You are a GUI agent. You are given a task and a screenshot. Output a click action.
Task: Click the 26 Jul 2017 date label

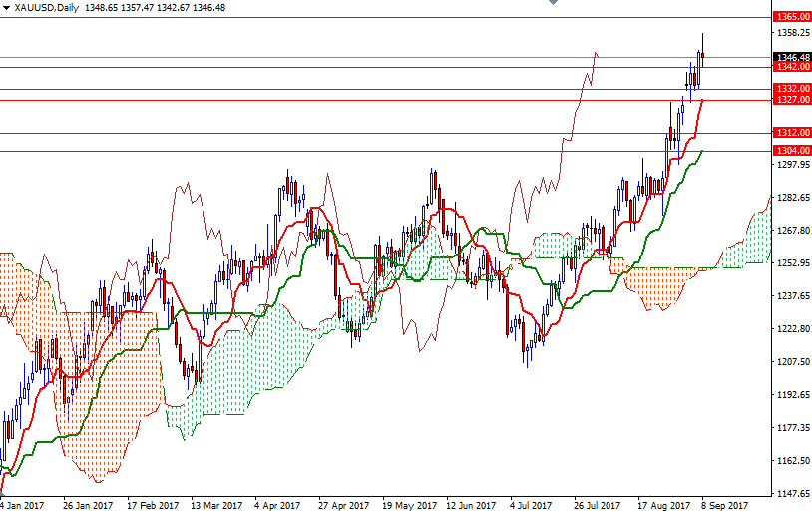(598, 505)
